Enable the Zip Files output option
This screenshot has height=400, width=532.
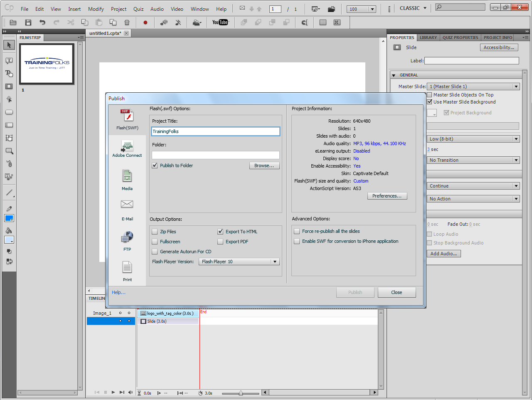pos(155,232)
